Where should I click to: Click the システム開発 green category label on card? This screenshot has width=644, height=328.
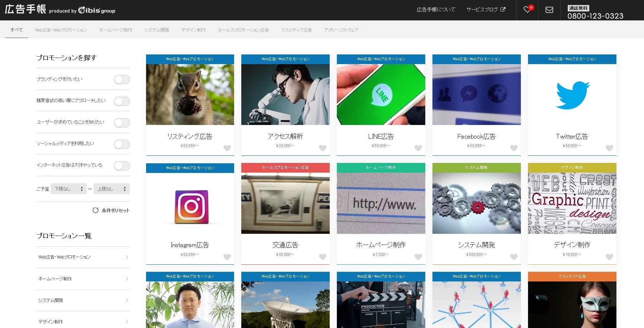476,168
